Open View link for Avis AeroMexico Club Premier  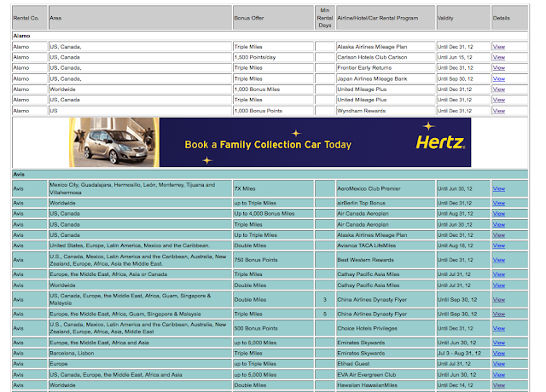click(x=498, y=188)
